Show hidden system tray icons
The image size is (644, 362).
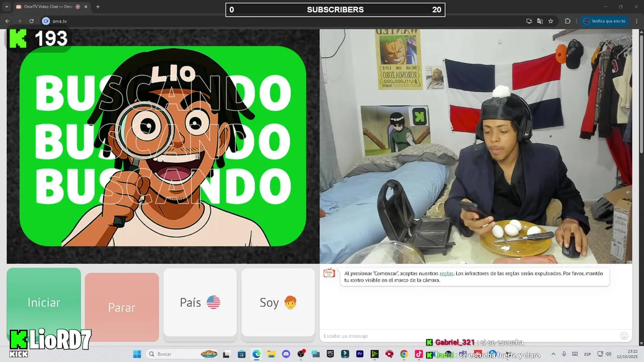point(553,354)
